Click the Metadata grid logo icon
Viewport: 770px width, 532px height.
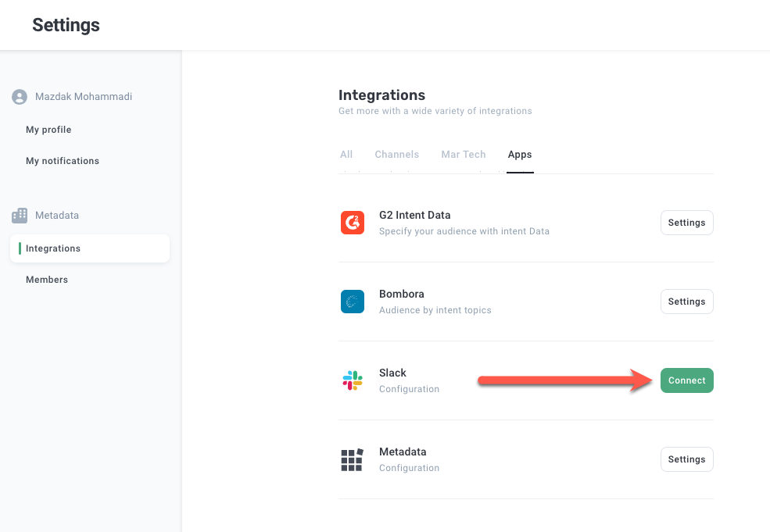pyautogui.click(x=353, y=459)
